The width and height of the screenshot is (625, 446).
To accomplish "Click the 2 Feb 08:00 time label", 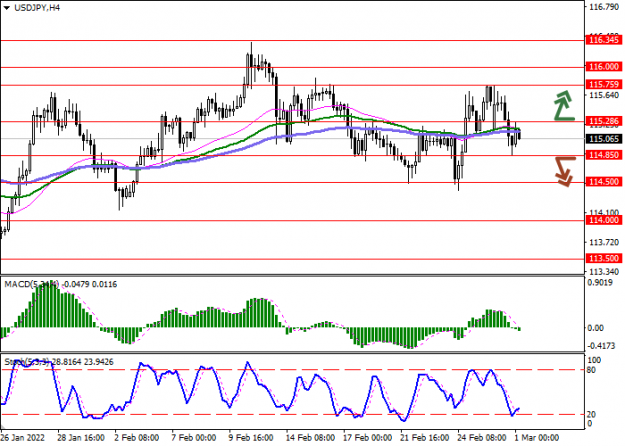I will [x=137, y=438].
